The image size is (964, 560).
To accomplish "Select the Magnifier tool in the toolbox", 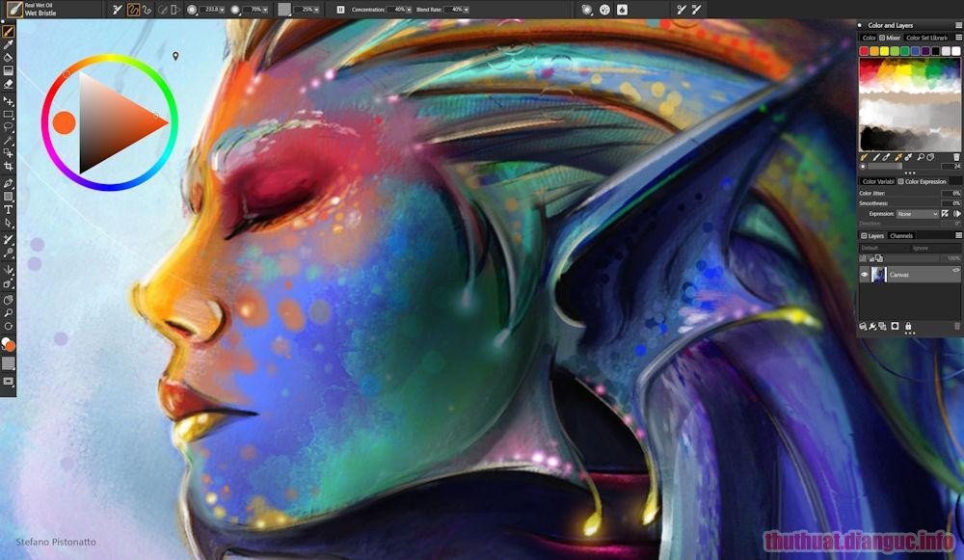I will coord(8,313).
